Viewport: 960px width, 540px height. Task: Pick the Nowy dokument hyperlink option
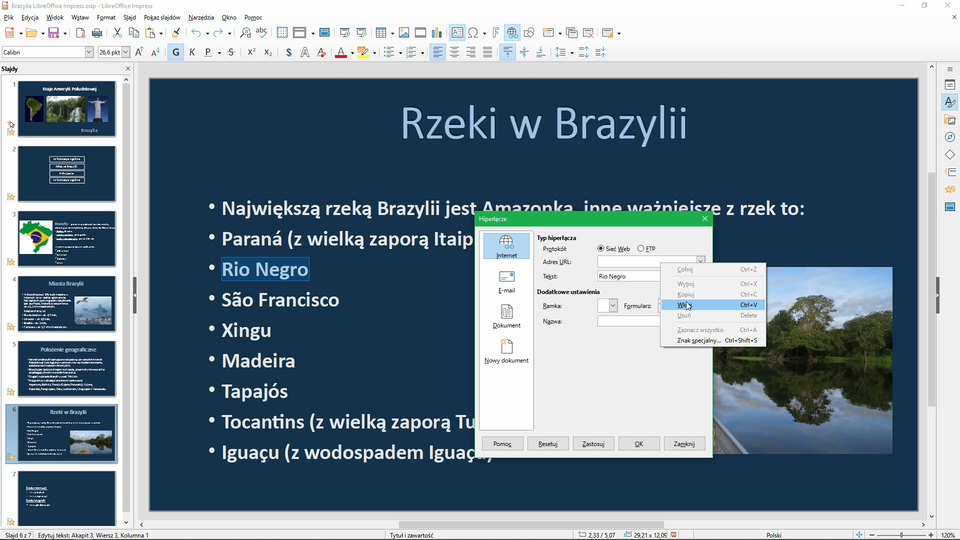point(506,351)
